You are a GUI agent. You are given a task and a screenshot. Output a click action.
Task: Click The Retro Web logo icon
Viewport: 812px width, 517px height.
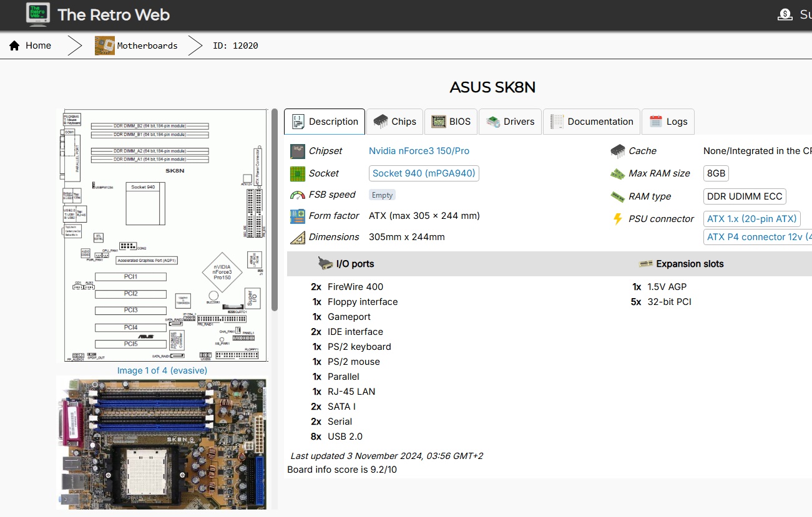[x=38, y=14]
